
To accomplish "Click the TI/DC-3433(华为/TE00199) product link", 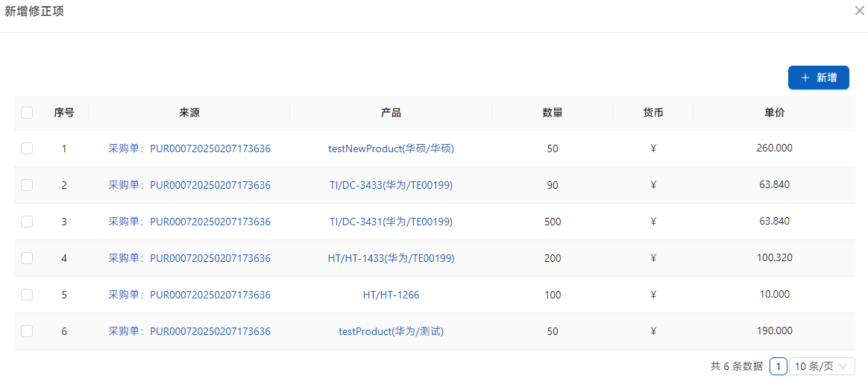I will pyautogui.click(x=391, y=185).
